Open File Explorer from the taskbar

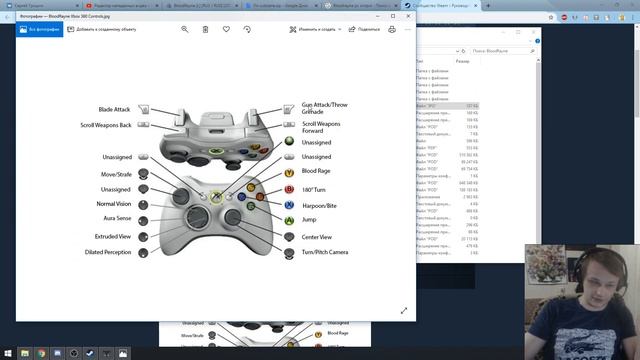[25, 353]
